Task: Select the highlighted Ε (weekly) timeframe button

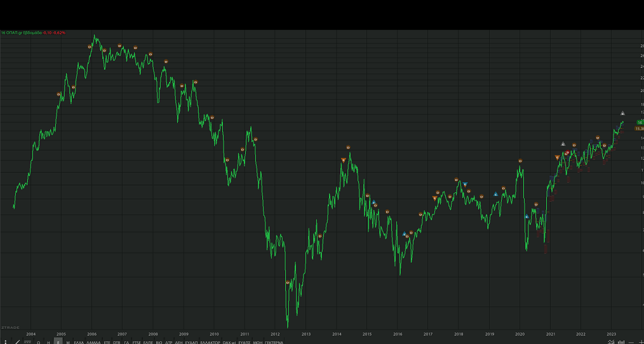Action: [x=58, y=341]
